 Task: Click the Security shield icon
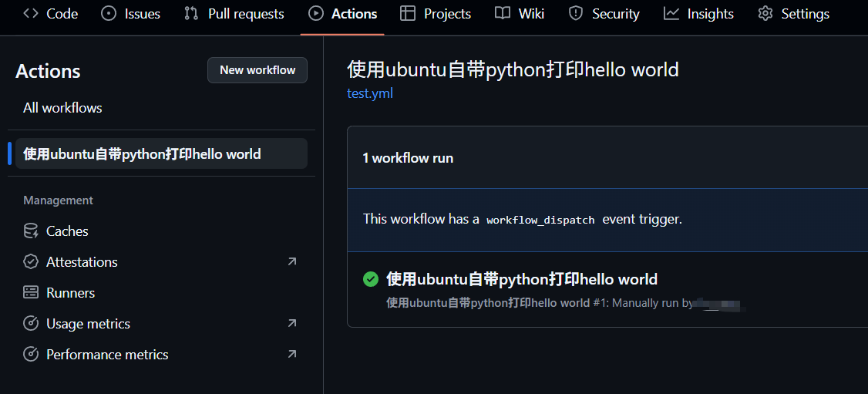coord(576,14)
